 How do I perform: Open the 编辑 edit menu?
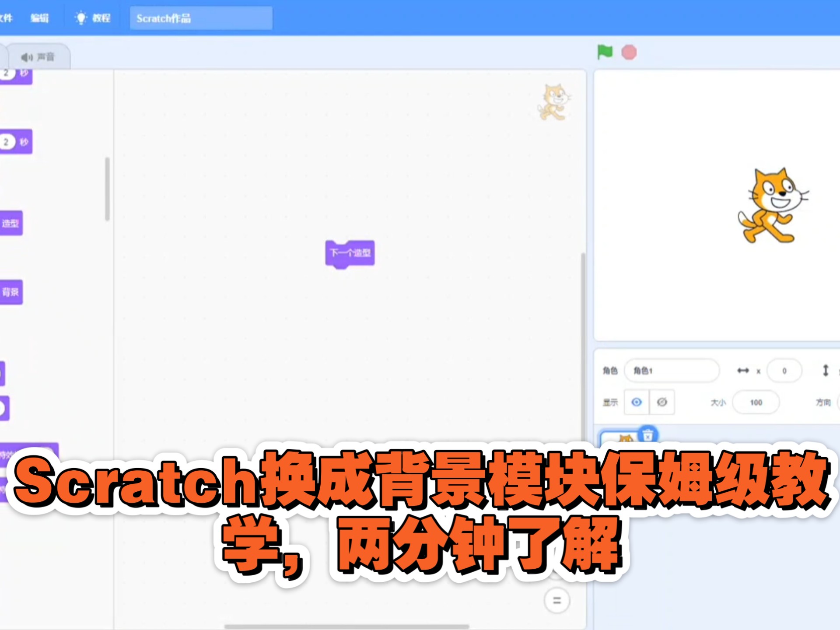(39, 18)
